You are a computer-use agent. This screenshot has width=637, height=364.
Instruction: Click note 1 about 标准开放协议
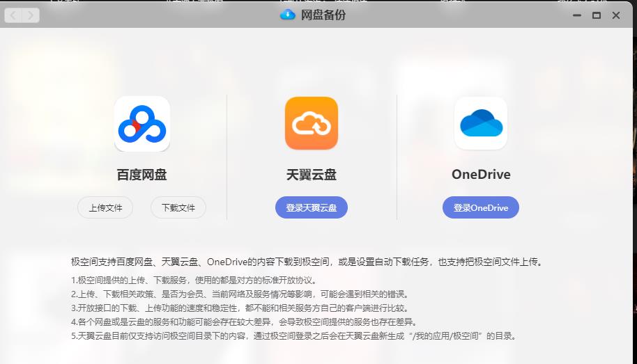[194, 280]
